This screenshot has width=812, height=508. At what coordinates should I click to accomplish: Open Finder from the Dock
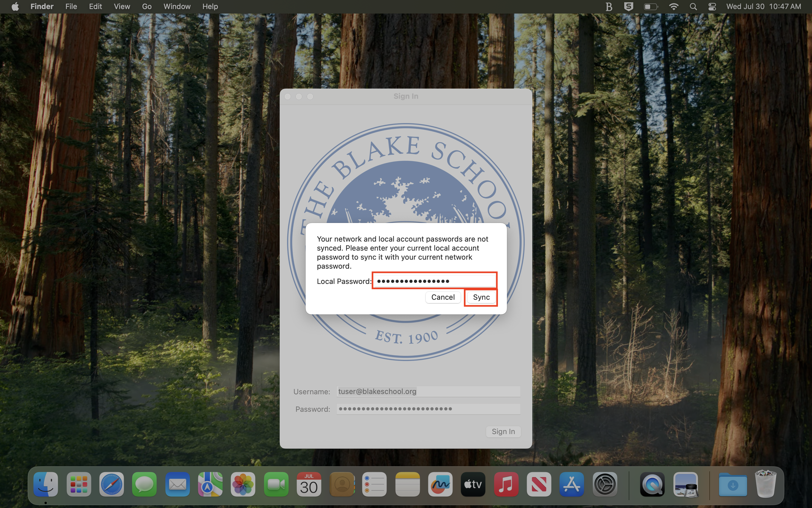46,484
